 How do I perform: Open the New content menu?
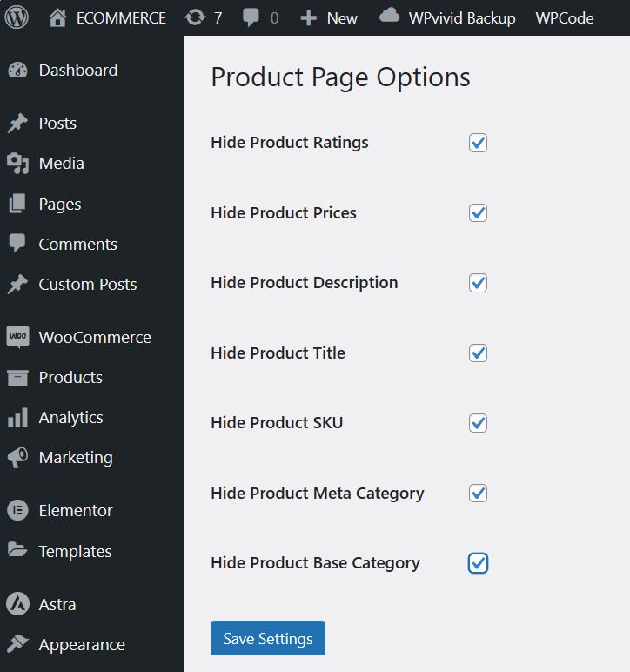[x=329, y=18]
